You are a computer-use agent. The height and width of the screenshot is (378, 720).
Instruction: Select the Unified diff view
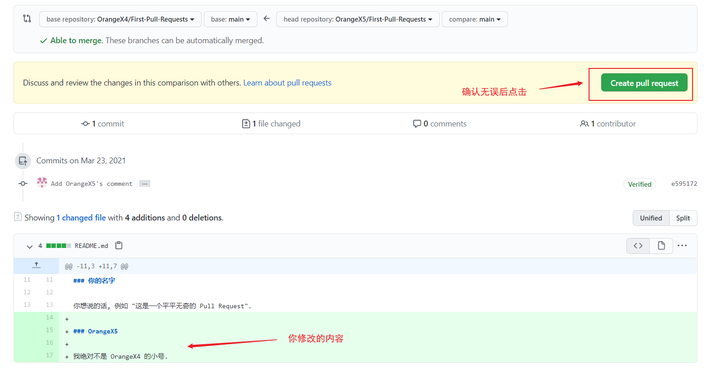click(x=651, y=218)
